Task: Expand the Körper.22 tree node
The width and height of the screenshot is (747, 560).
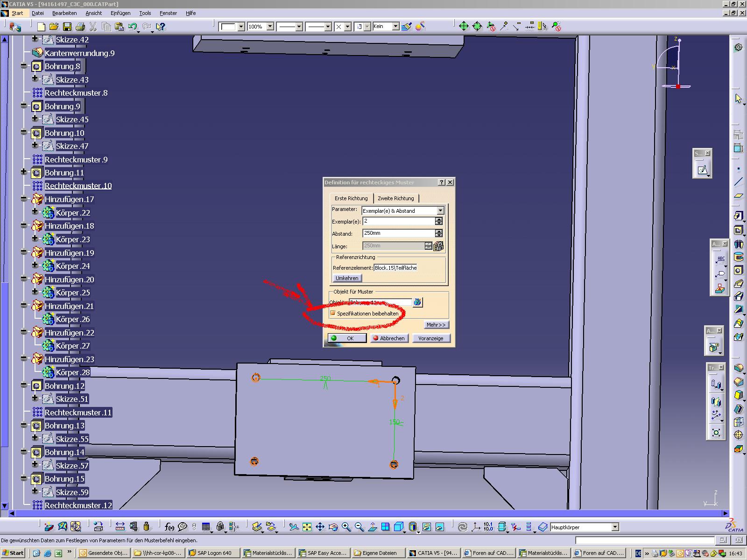Action: (35, 212)
